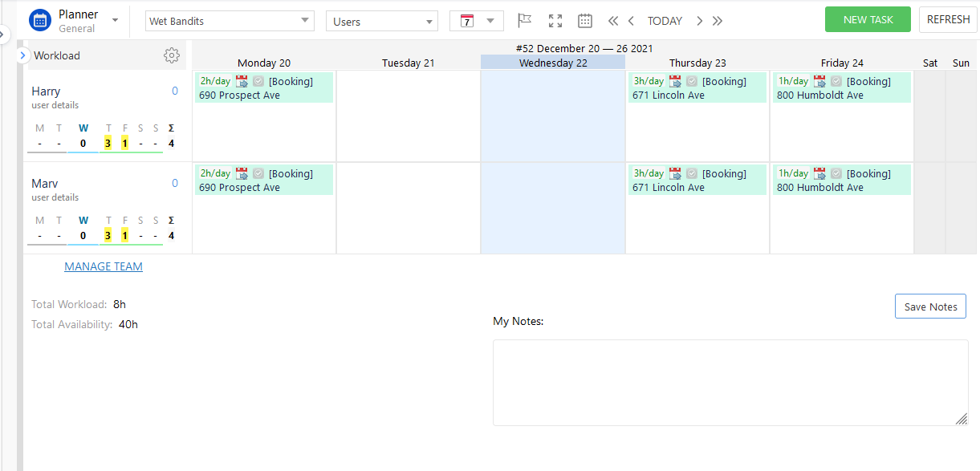Click Marv's highlighted Friday workload value 1
980x471 pixels.
coord(124,236)
